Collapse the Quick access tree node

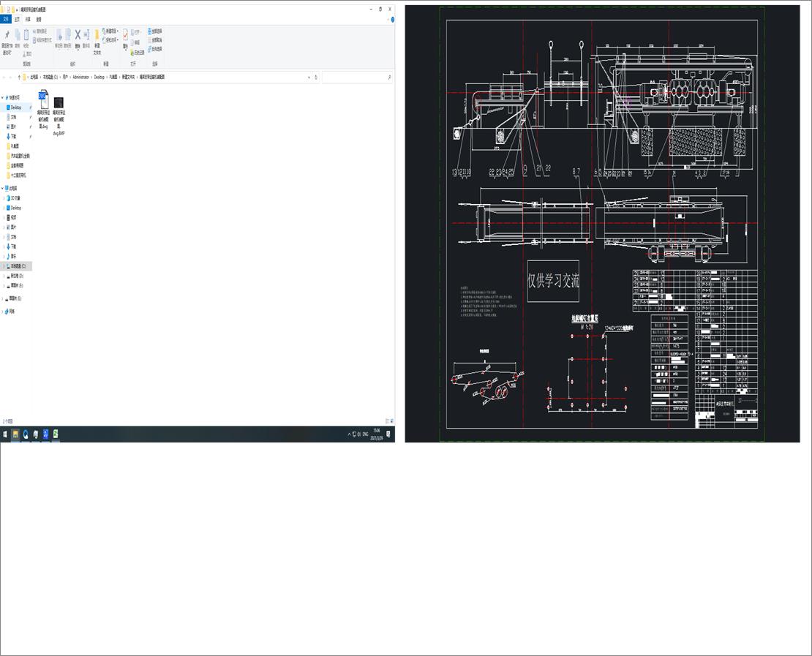click(x=3, y=97)
